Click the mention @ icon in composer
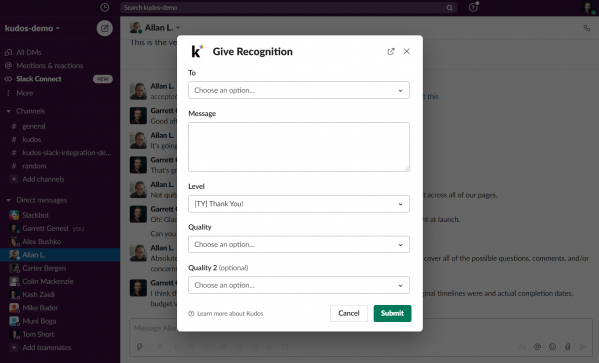This screenshot has width=599, height=363. coord(537,347)
